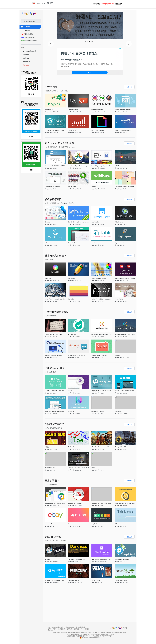
Task: Open the Cave Run game tile
Action: (55, 438)
